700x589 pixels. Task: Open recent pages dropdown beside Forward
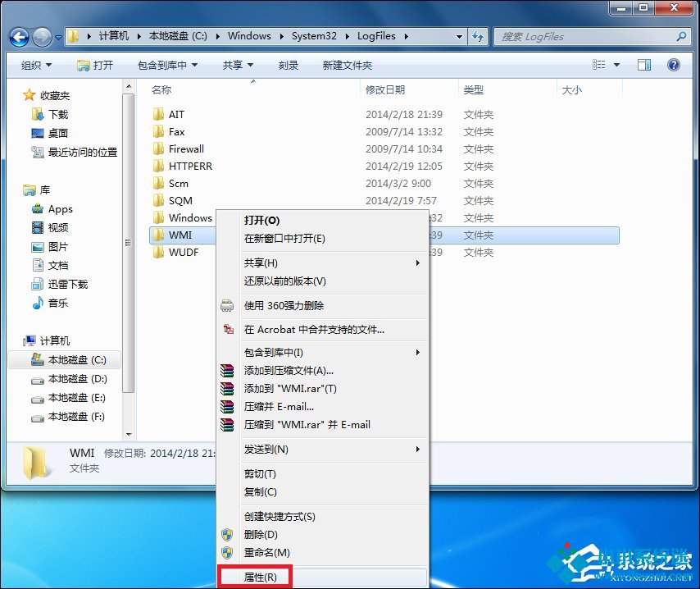pyautogui.click(x=58, y=38)
